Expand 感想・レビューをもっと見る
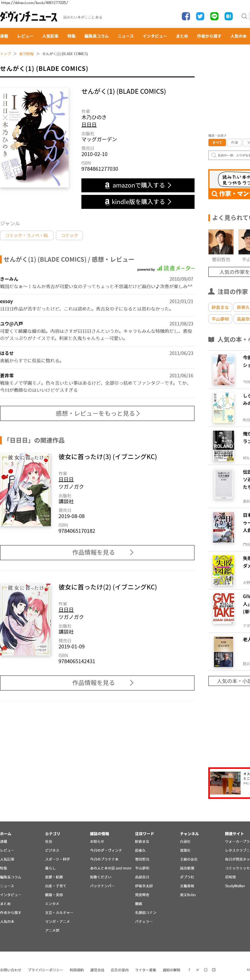 click(97, 413)
